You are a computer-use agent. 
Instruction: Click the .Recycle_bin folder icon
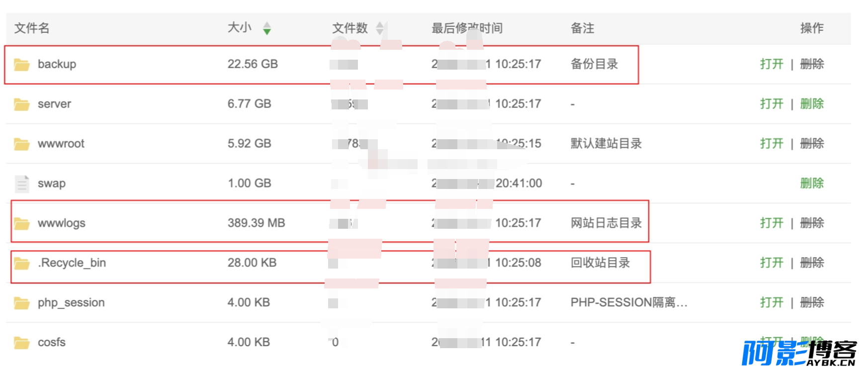click(x=21, y=263)
